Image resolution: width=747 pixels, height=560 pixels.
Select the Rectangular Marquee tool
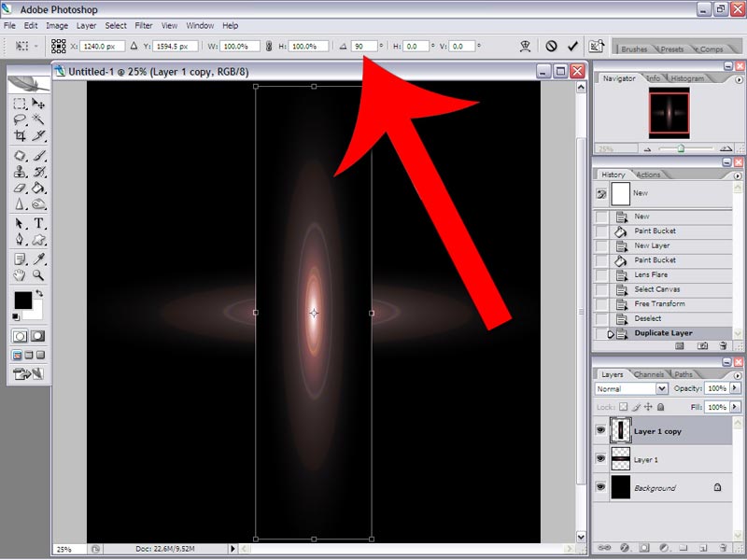(x=20, y=104)
